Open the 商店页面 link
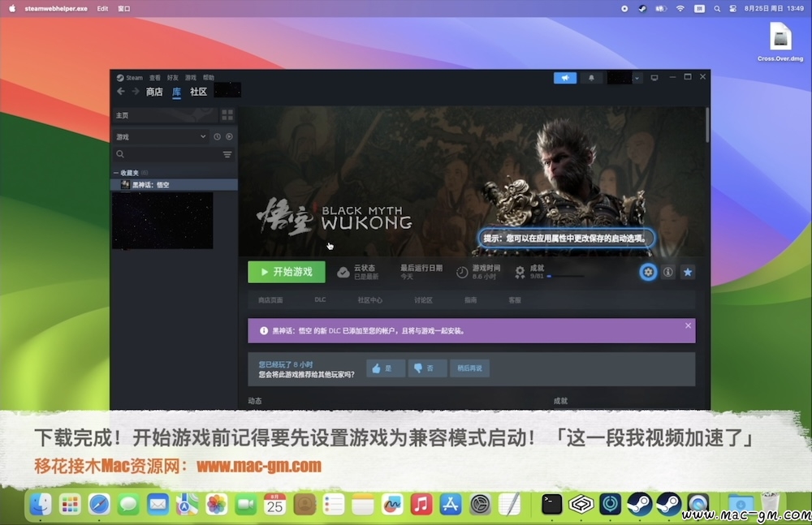The image size is (812, 525). coord(270,300)
